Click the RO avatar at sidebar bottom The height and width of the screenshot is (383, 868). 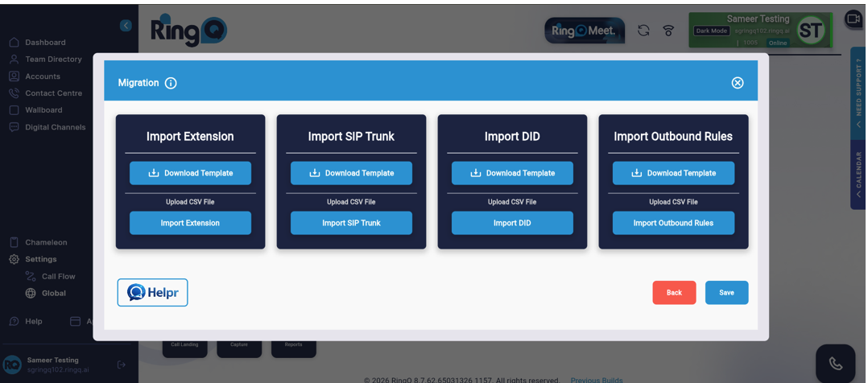click(11, 364)
